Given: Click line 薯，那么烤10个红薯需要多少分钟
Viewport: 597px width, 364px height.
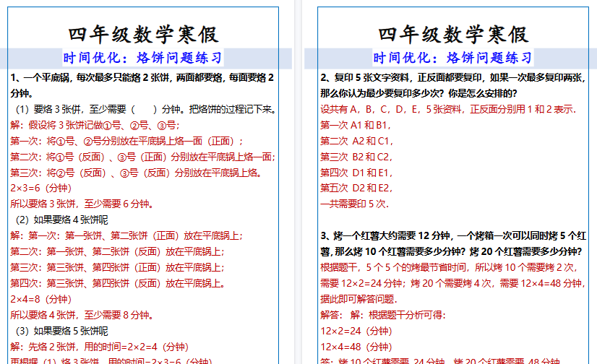Looking at the screenshot, I should pos(451,252).
